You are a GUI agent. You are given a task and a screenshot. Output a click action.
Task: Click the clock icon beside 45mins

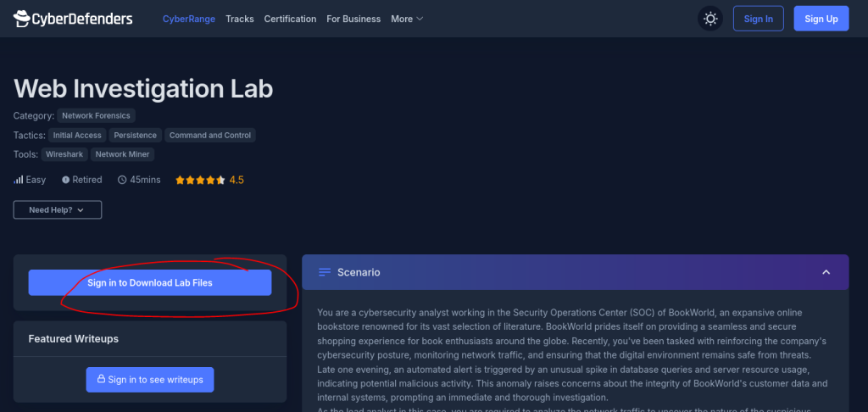[122, 180]
